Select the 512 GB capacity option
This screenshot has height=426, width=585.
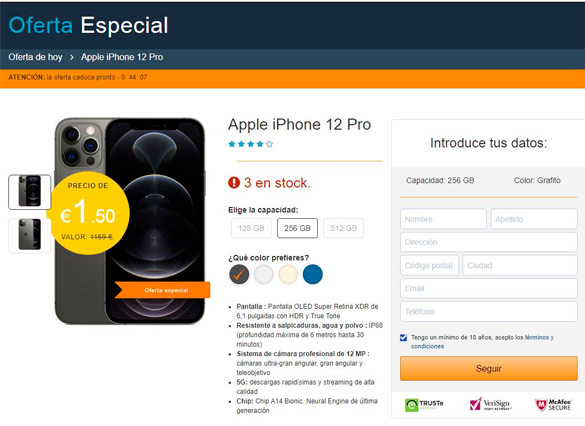[x=343, y=228]
